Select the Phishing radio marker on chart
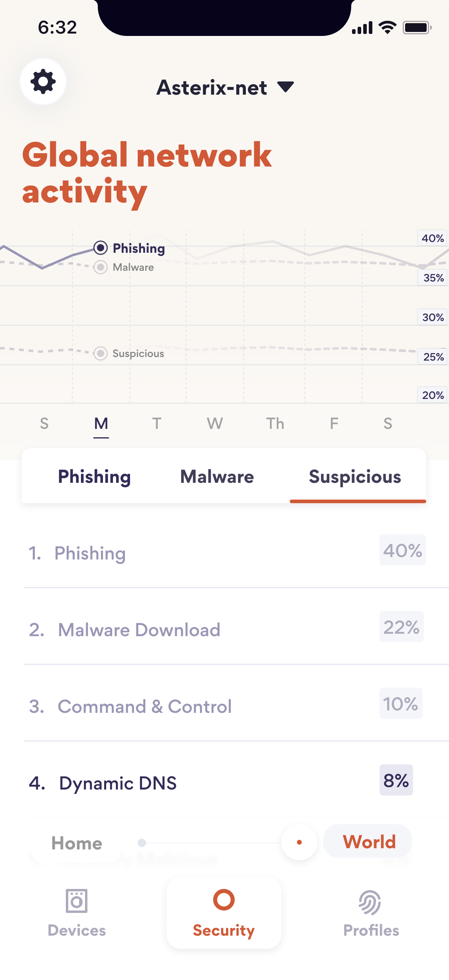The height and width of the screenshot is (980, 449). pos(101,248)
